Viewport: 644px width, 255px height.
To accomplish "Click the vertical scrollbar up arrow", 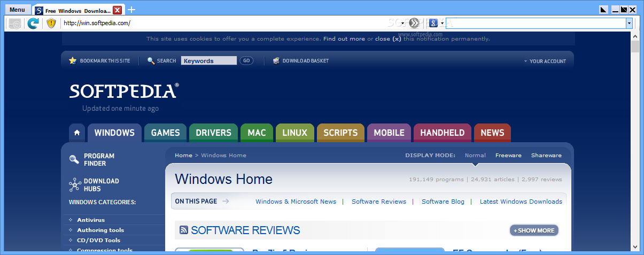I will (635, 36).
